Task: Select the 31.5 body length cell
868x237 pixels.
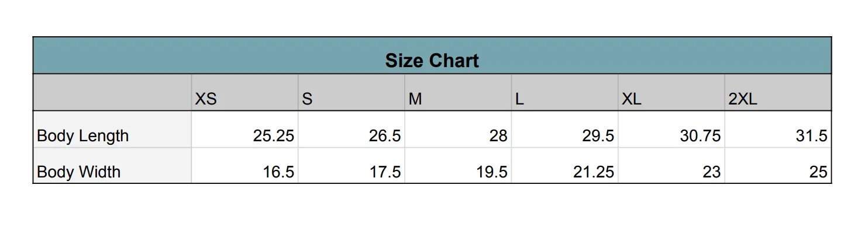Action: 778,129
